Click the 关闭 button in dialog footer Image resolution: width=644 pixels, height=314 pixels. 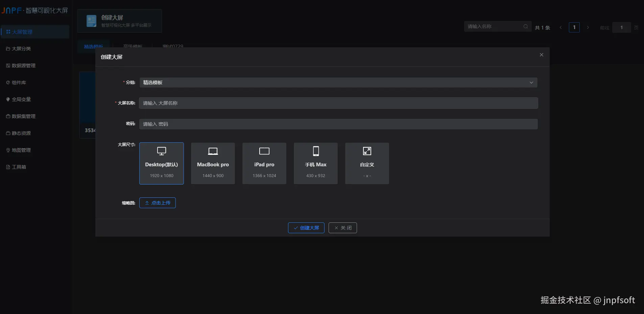coord(343,228)
